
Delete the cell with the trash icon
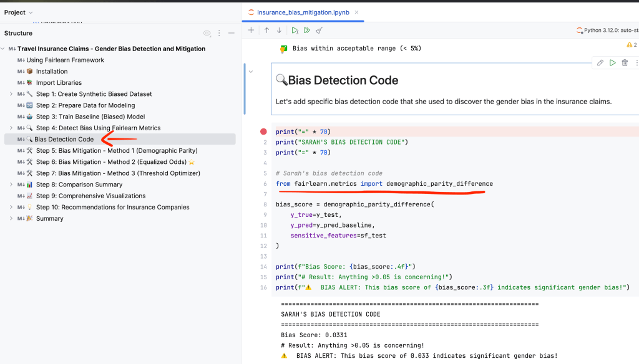(625, 63)
